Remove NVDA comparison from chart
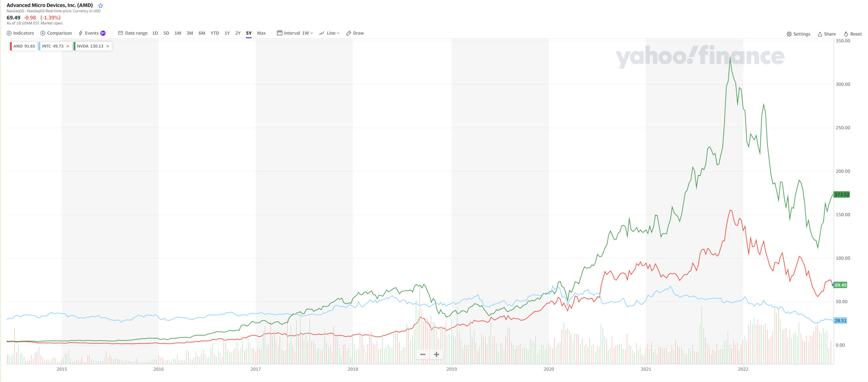868x382 pixels. click(107, 46)
